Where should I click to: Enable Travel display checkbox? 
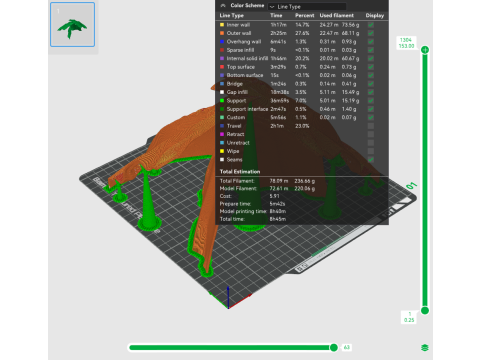point(371,126)
